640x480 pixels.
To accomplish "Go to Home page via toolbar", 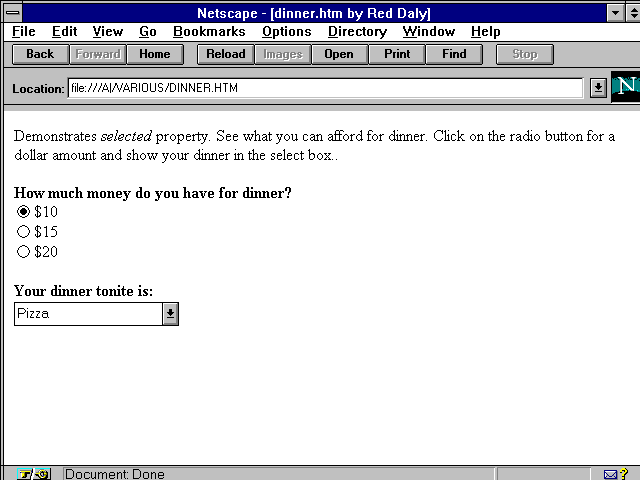I will 155,54.
